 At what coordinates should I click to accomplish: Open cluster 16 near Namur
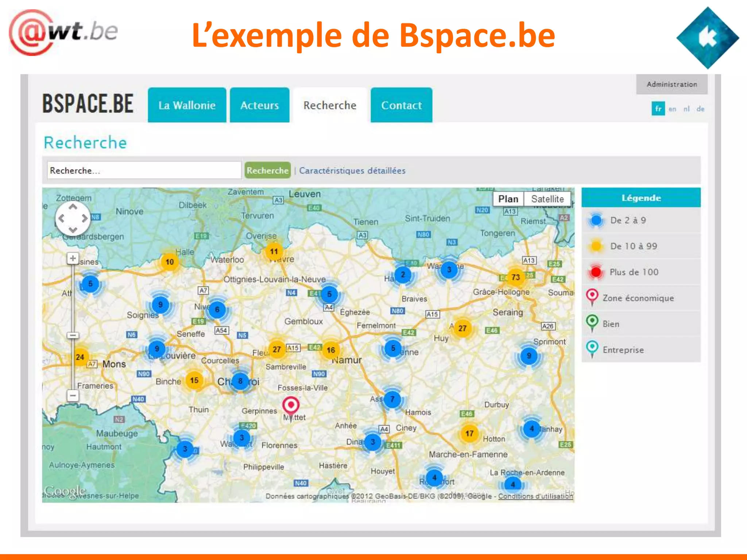330,350
